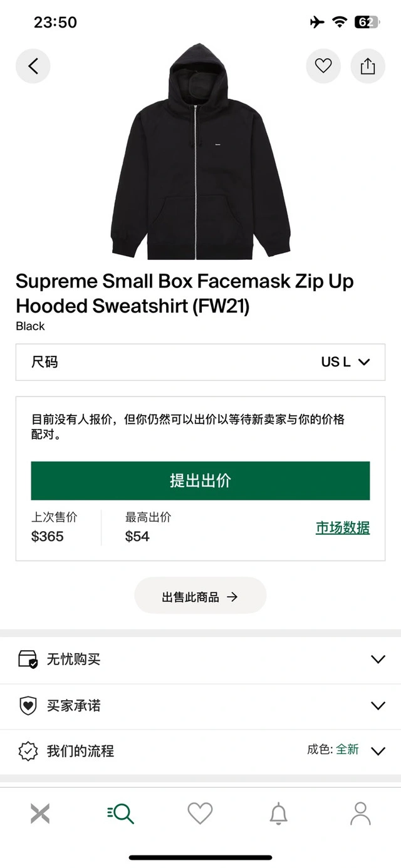Add item to favorites with heart icon
Image resolution: width=401 pixels, height=868 pixels.
(323, 66)
